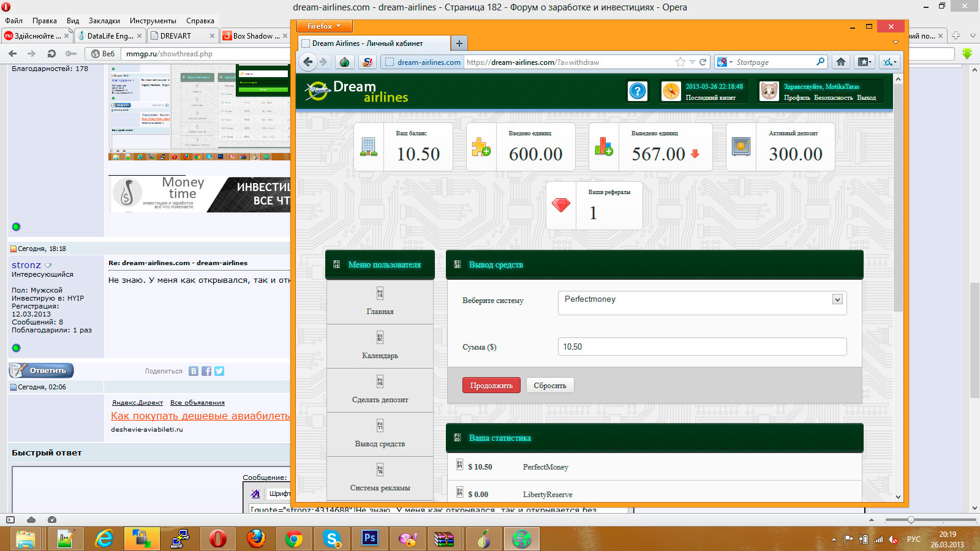Open Firefox's list-all-tabs dropdown arrow
This screenshot has width=980, height=551.
click(x=895, y=43)
